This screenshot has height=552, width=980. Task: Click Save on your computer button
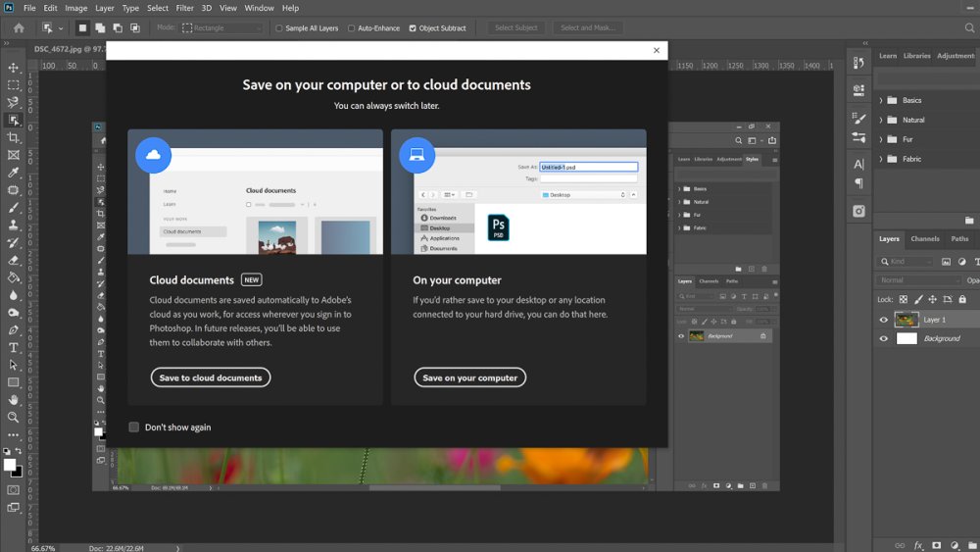[x=470, y=377]
